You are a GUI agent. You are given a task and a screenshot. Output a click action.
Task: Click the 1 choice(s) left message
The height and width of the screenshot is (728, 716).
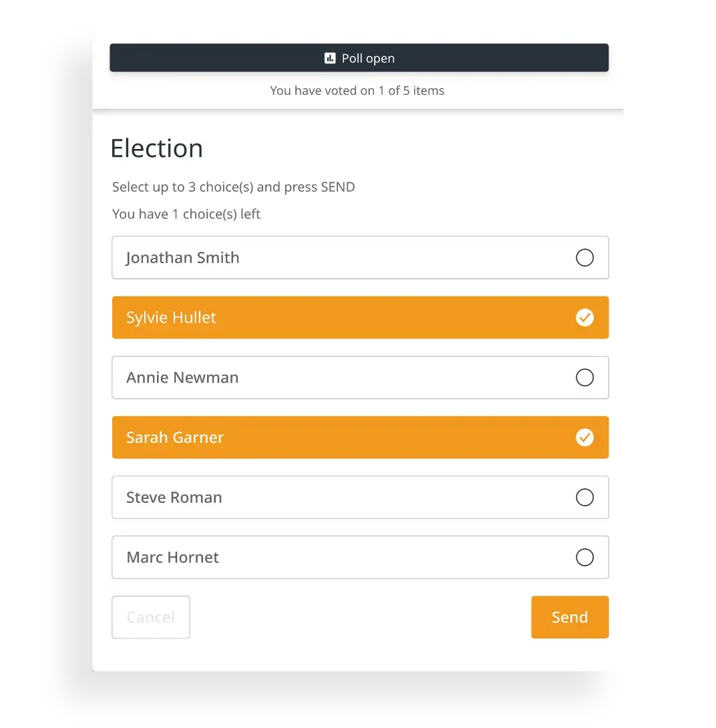click(x=186, y=214)
